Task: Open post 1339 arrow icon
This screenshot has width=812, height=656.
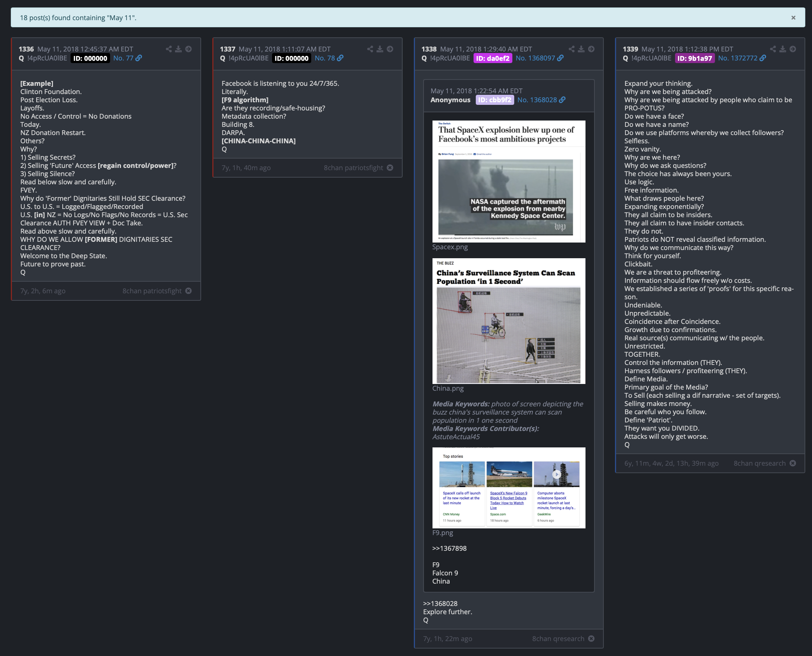Action: click(793, 49)
